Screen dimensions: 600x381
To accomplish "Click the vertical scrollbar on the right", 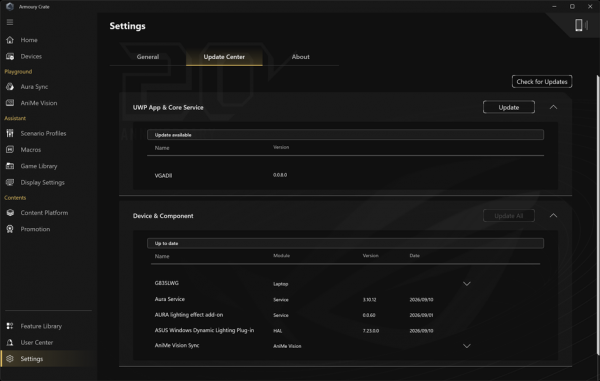I will tap(598, 215).
